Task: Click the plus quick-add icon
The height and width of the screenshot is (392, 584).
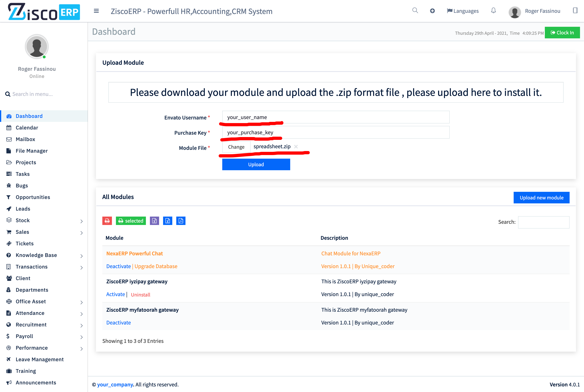Action: click(x=432, y=11)
